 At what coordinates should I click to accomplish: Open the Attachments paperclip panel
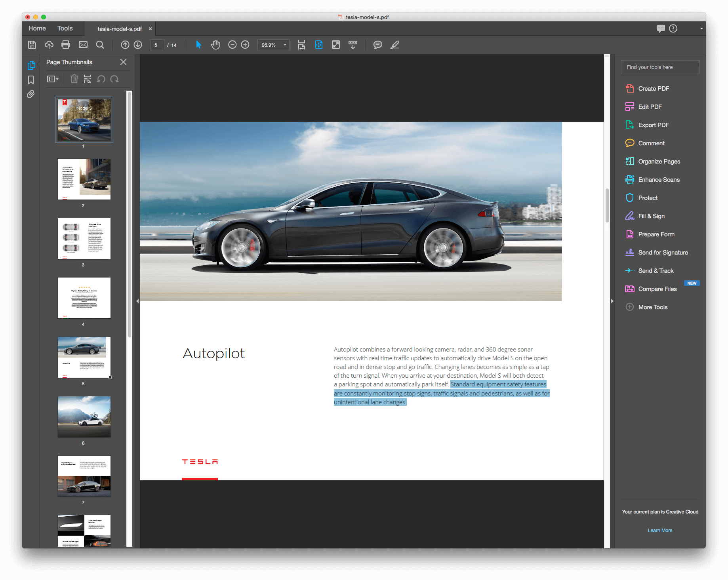pyautogui.click(x=31, y=94)
